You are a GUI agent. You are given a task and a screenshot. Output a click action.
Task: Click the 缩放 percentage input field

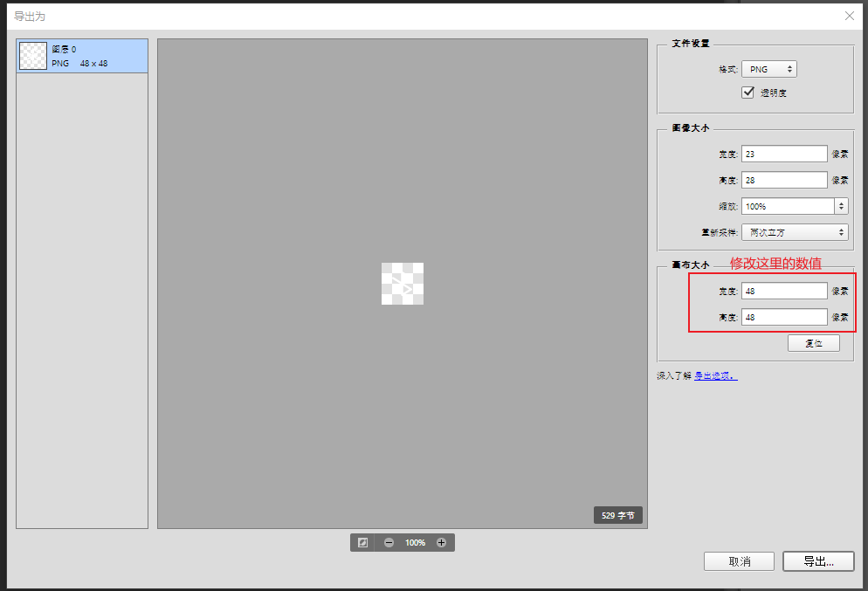pos(789,206)
